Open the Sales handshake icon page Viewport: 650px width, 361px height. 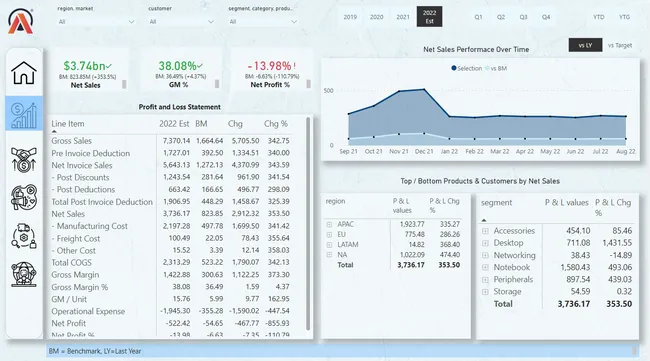[24, 160]
